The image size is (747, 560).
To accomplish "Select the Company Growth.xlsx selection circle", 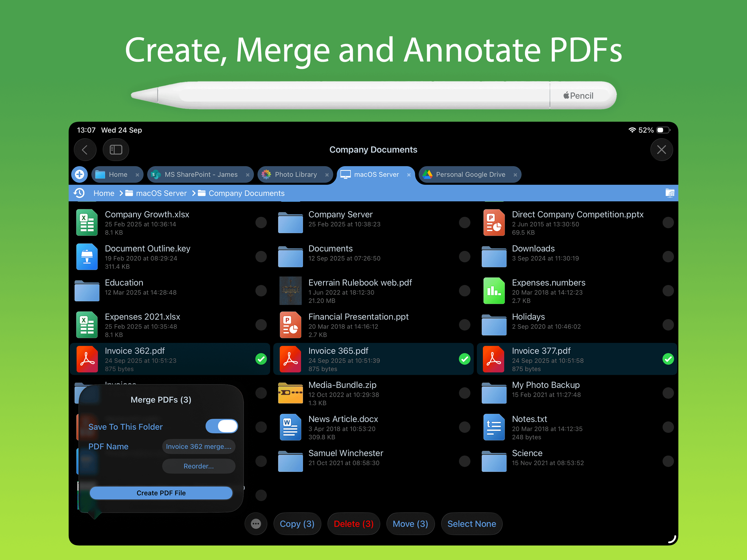I will click(261, 223).
